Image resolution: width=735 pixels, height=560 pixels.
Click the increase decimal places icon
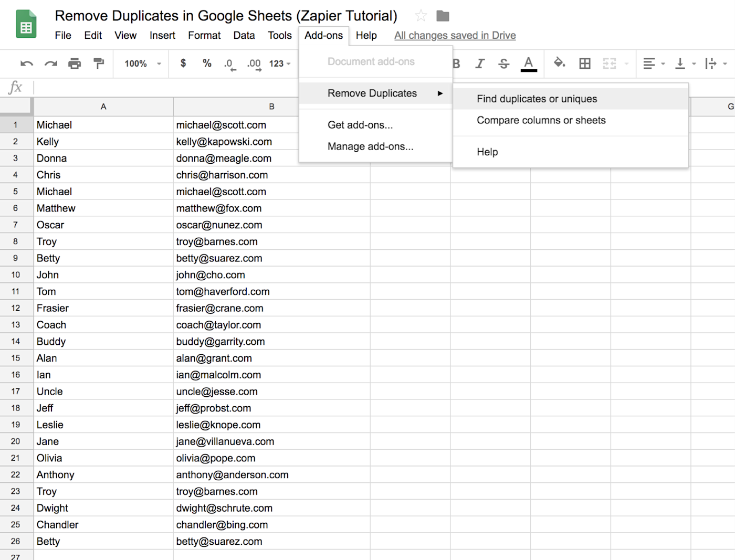coord(254,64)
